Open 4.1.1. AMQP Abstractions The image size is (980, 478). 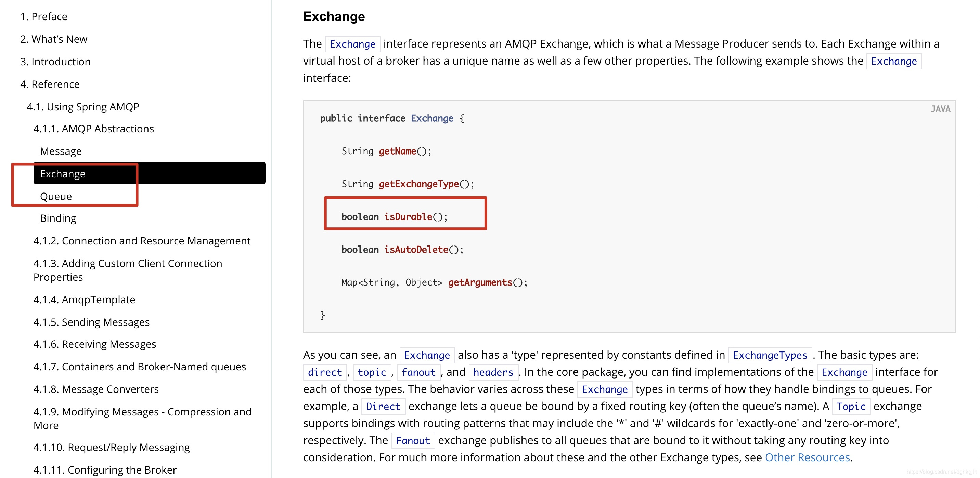coord(94,129)
